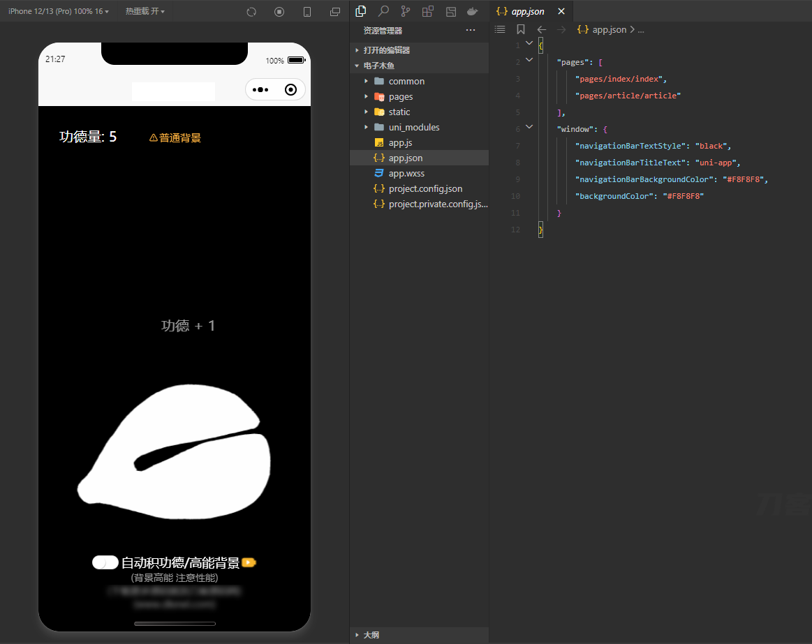This screenshot has height=644, width=812.
Task: Expand the common folder
Action: point(420,81)
